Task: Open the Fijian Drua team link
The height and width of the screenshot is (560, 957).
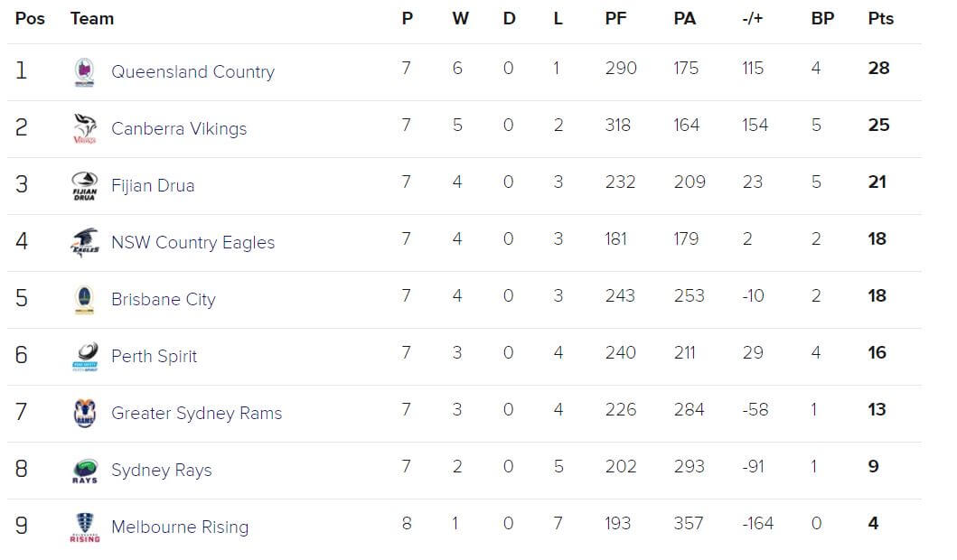Action: [153, 185]
